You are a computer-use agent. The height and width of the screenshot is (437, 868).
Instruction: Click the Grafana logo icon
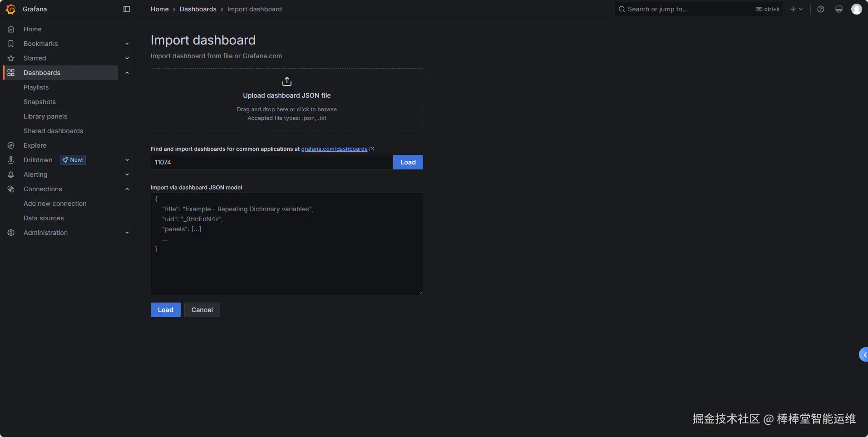pyautogui.click(x=11, y=9)
